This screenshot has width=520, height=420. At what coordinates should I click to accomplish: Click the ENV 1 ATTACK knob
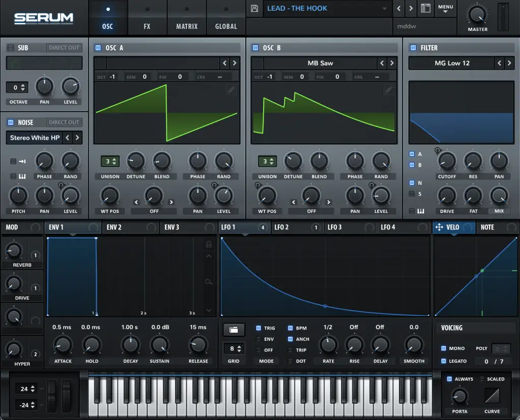[62, 345]
